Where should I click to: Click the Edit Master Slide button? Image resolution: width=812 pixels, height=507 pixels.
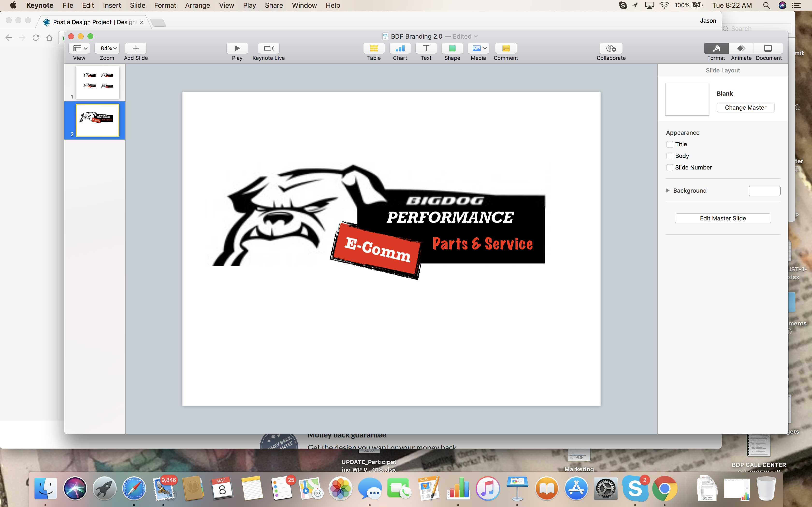point(722,218)
